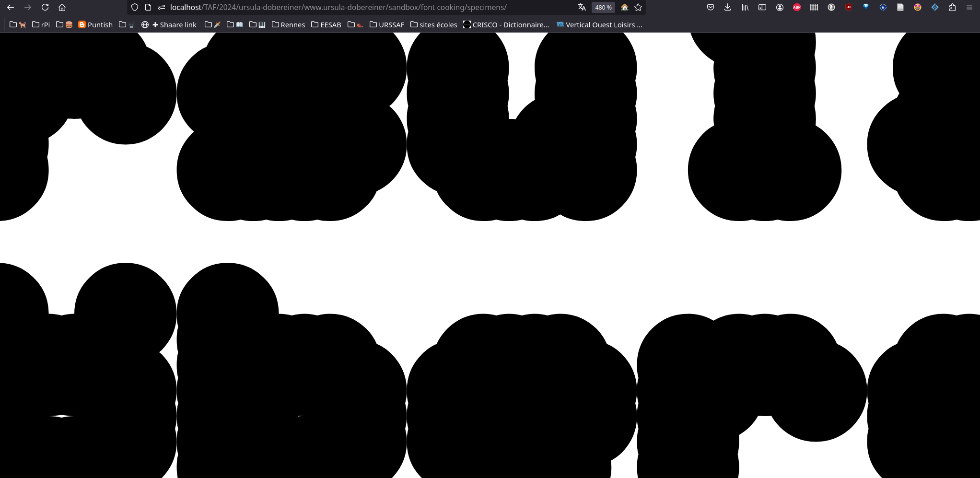Open the Firefox hamburger menu
980x478 pixels.
969,7
